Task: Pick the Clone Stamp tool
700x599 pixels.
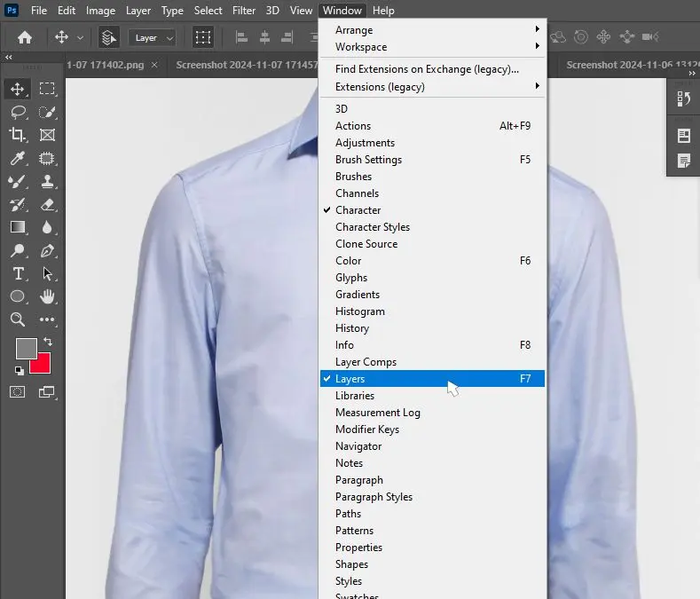Action: 47,181
